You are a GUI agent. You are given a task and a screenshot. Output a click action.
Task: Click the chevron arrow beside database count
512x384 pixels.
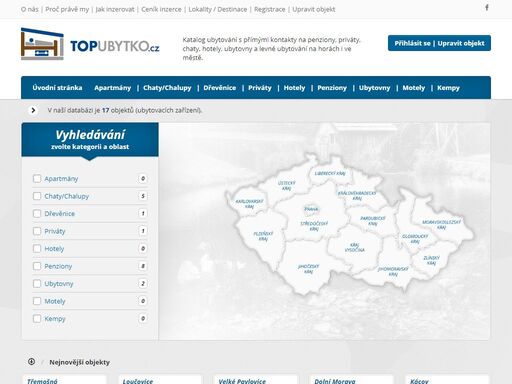pos(33,110)
